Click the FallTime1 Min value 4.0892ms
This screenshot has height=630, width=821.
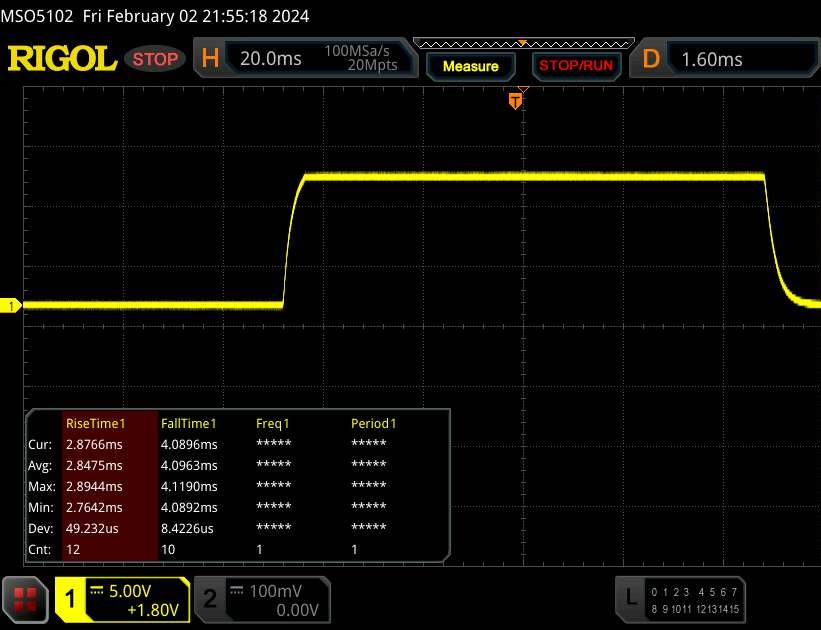coord(189,507)
